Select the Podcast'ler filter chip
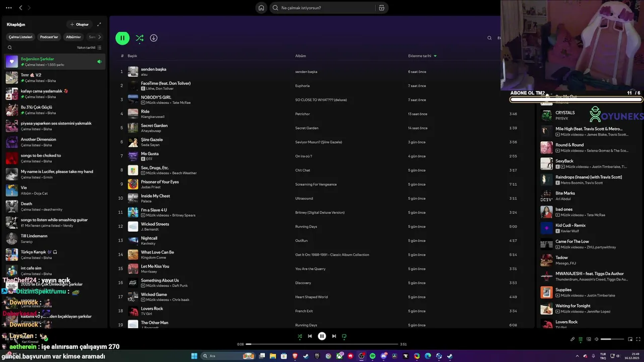The image size is (644, 362). [x=49, y=37]
